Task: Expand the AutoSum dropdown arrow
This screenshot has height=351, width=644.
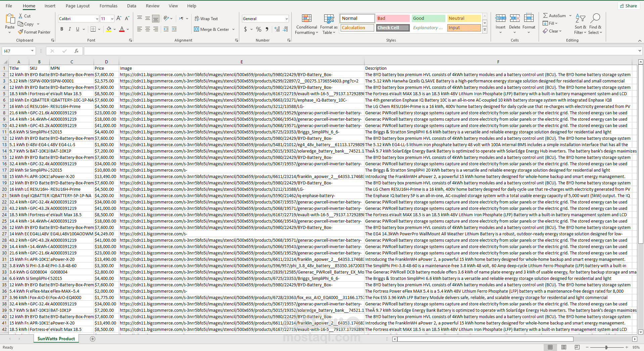Action: [x=570, y=16]
